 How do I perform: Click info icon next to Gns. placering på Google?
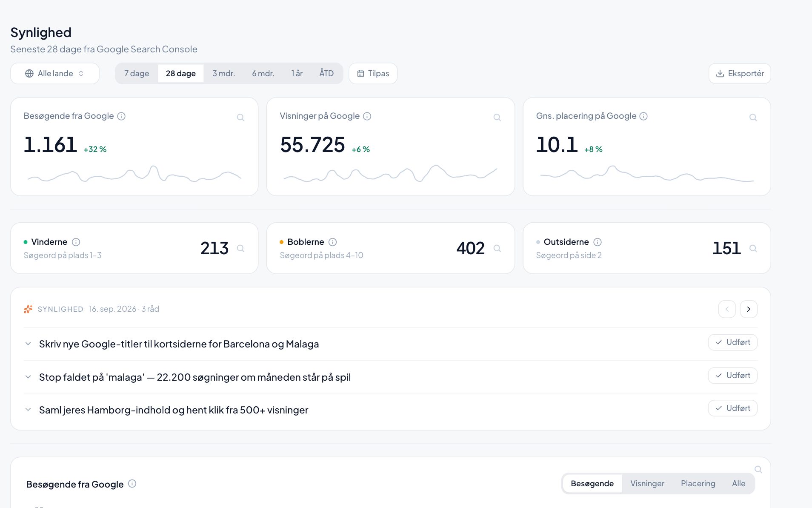point(643,116)
